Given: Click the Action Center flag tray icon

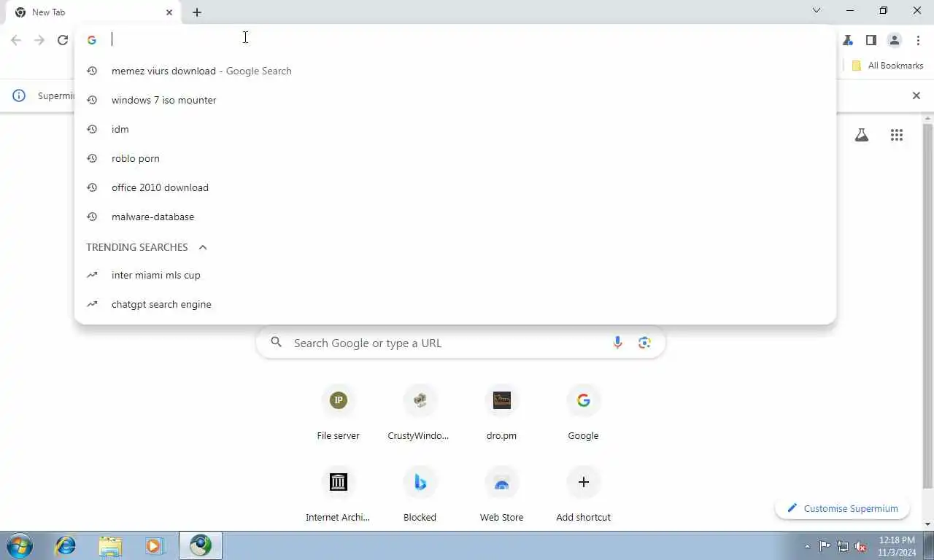Looking at the screenshot, I should pos(825,546).
